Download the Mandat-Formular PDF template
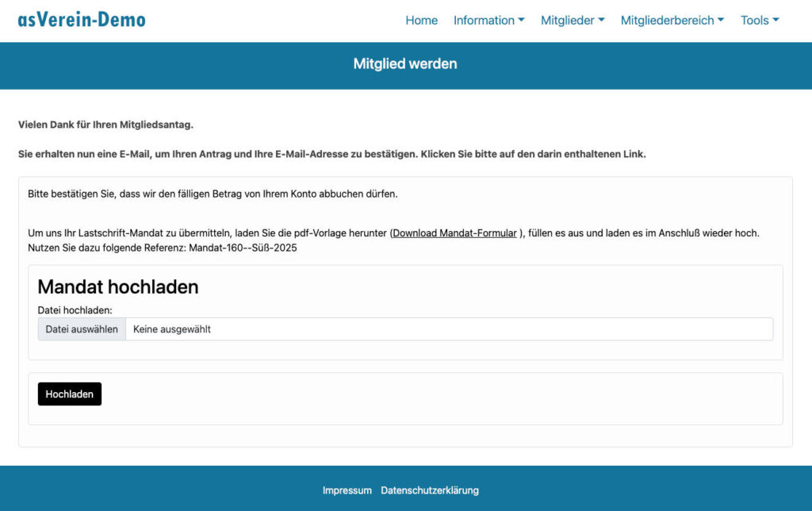This screenshot has width=812, height=511. [x=454, y=233]
